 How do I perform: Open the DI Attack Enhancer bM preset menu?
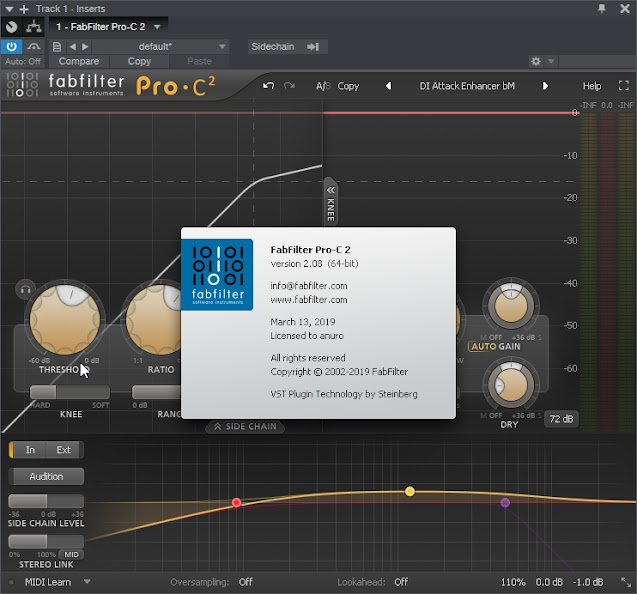click(x=467, y=86)
